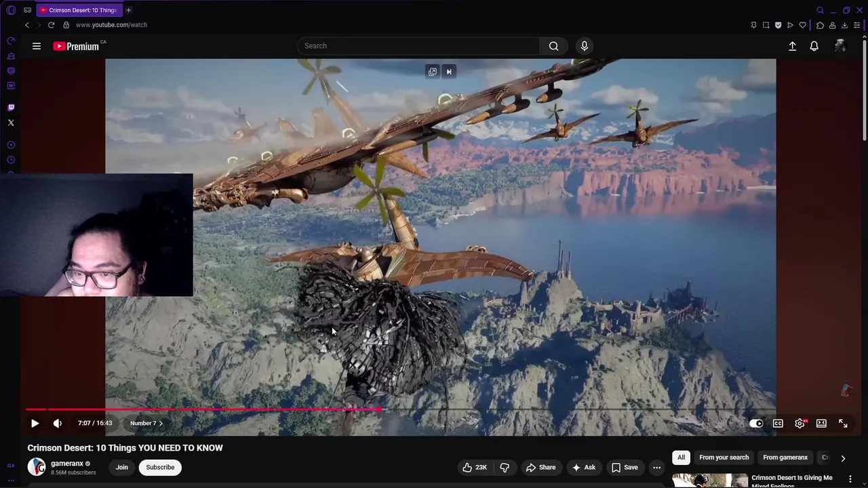Open Twitch panel in the sidebar
Image resolution: width=868 pixels, height=488 pixels.
11,108
